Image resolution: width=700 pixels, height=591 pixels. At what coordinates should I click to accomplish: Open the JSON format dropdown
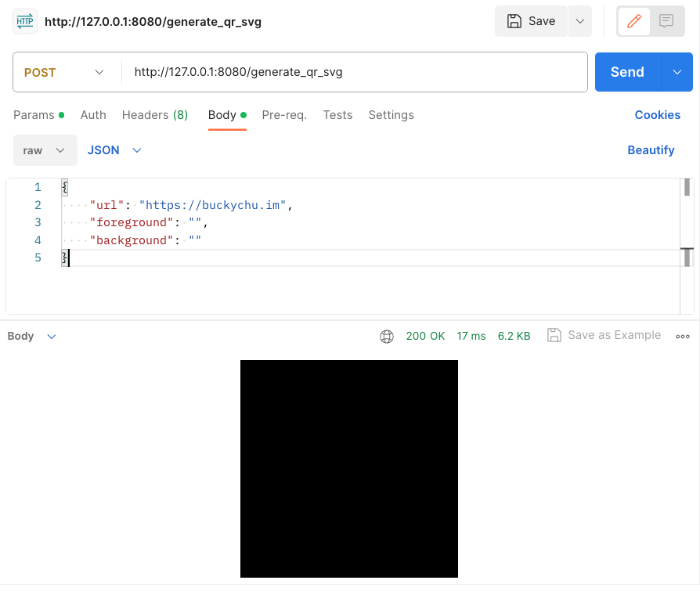click(x=114, y=150)
